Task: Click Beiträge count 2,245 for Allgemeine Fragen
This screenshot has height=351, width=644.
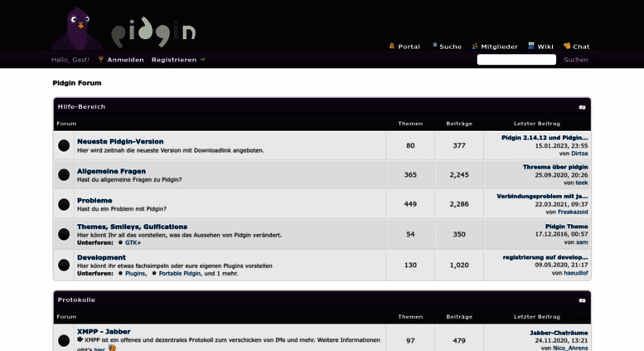Action: (459, 175)
